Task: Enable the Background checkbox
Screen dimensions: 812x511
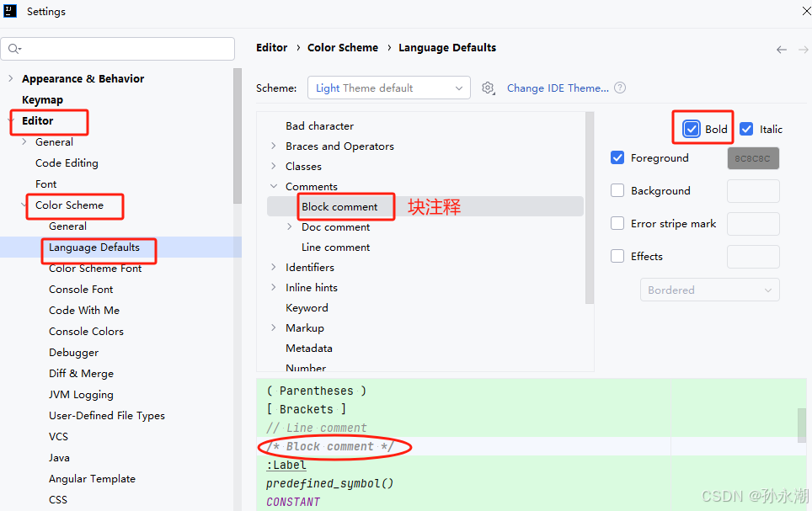Action: (617, 190)
